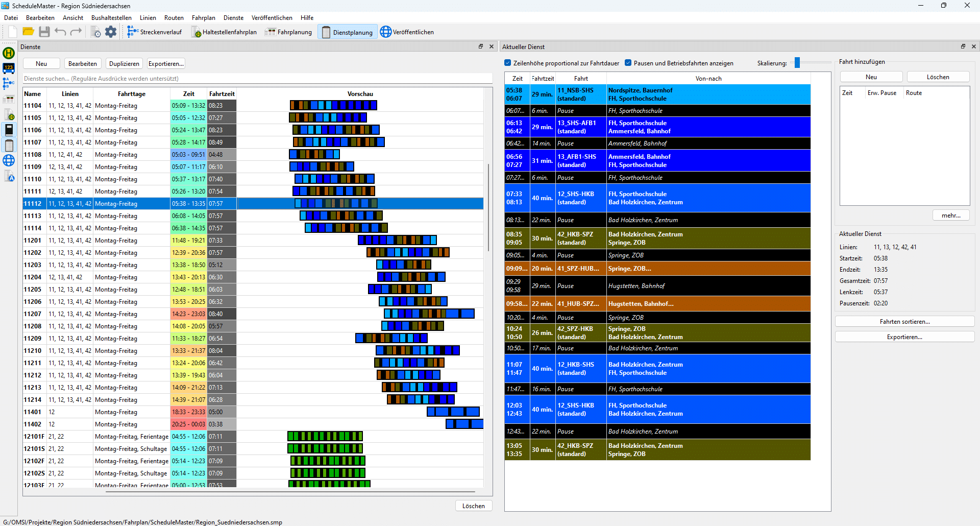980x526 pixels.
Task: Click the Dienste suchen search field
Action: [258, 79]
